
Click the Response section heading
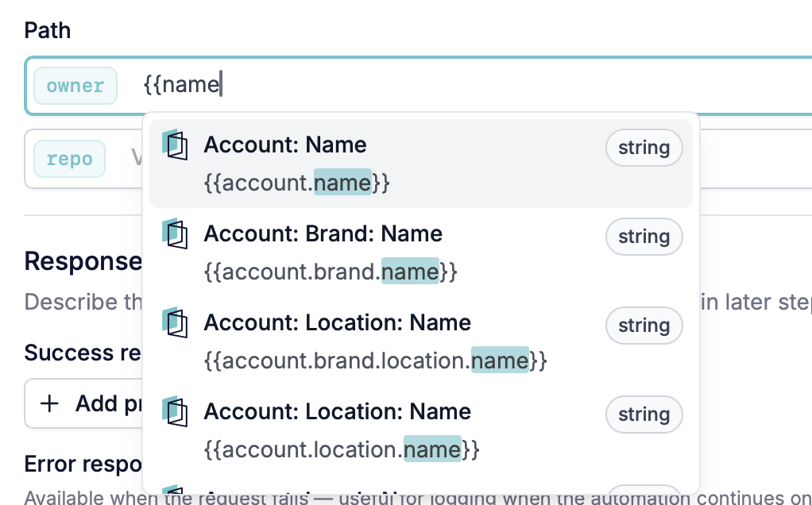pos(83,260)
